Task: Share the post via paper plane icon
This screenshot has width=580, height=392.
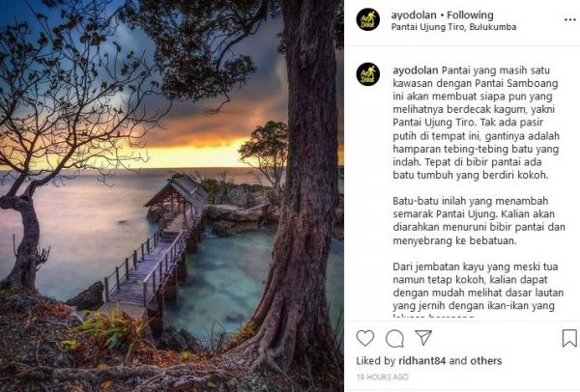Action: pyautogui.click(x=423, y=337)
